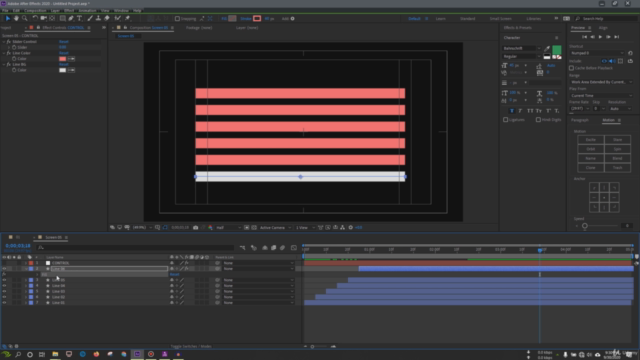640x360 pixels.
Task: Collapse the Slider Control effect
Action: [4, 42]
